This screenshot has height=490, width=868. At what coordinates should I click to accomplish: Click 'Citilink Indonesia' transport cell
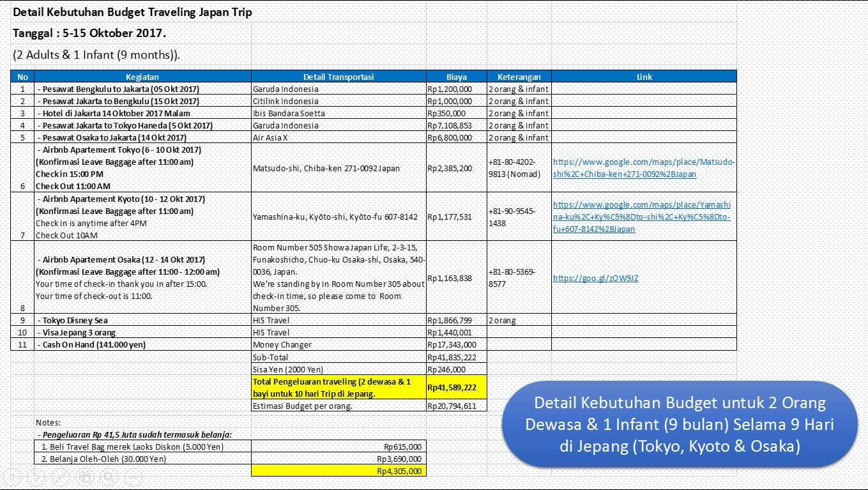coord(339,101)
